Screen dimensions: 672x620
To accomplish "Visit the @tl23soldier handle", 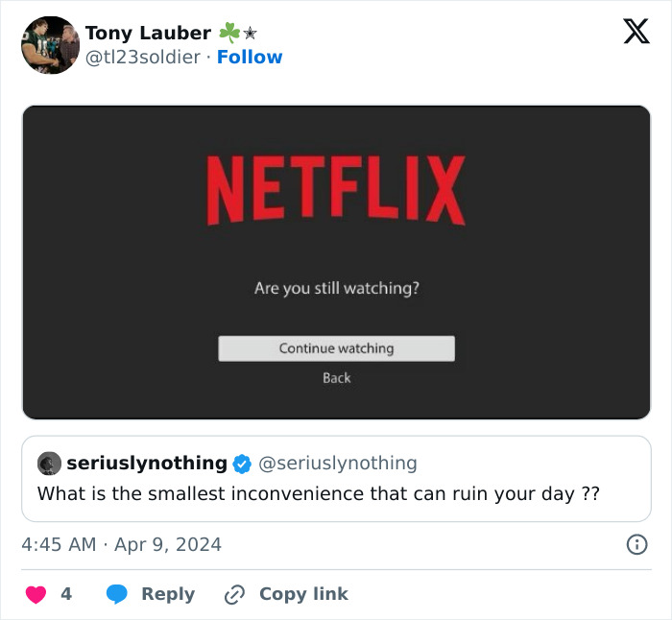I will [143, 57].
